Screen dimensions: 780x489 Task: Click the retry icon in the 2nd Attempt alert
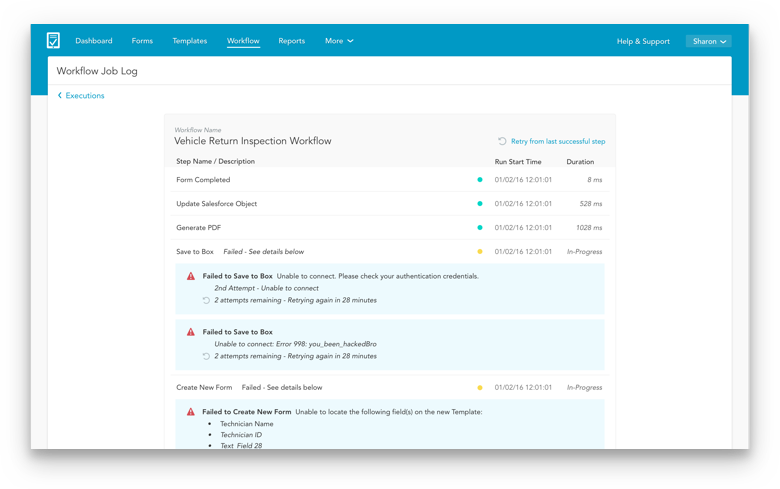coord(206,300)
